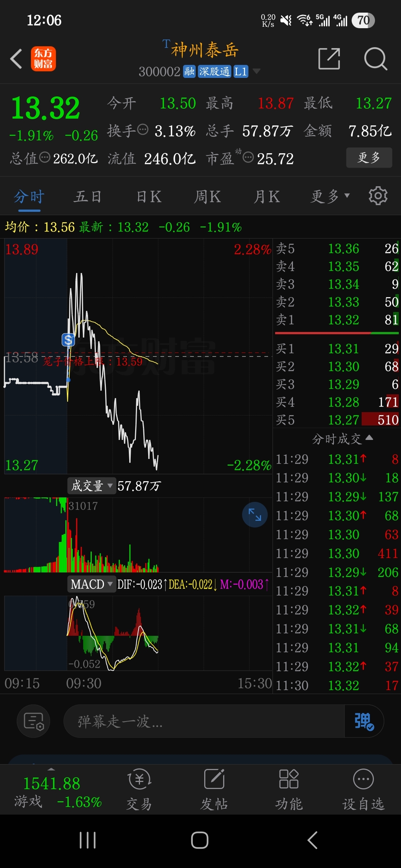The height and width of the screenshot is (868, 401).
Task: Select the 分时 tab
Action: pos(29,196)
